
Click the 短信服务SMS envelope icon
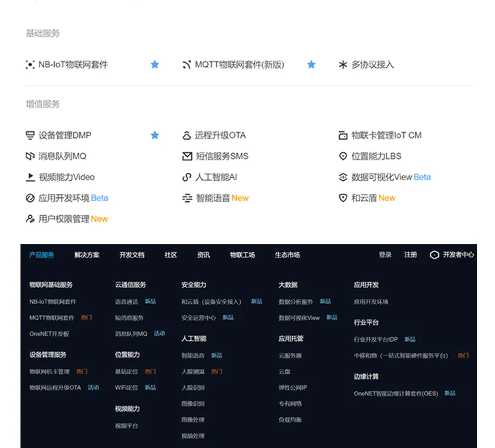click(x=187, y=156)
